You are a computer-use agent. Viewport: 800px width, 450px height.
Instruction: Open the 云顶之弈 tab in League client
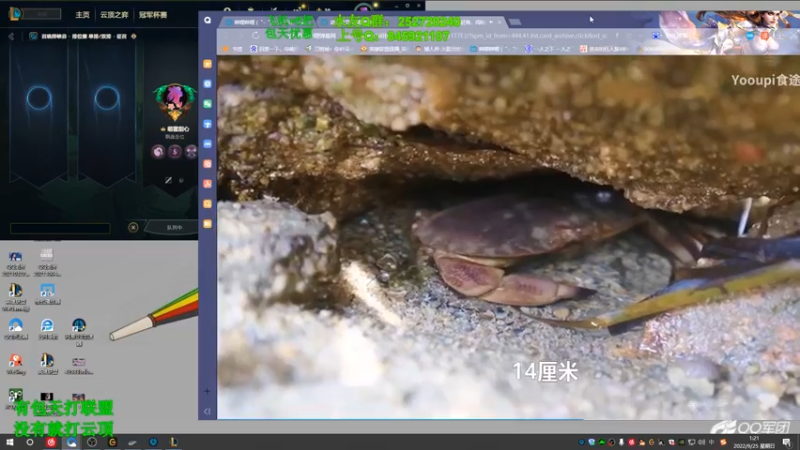114,15
